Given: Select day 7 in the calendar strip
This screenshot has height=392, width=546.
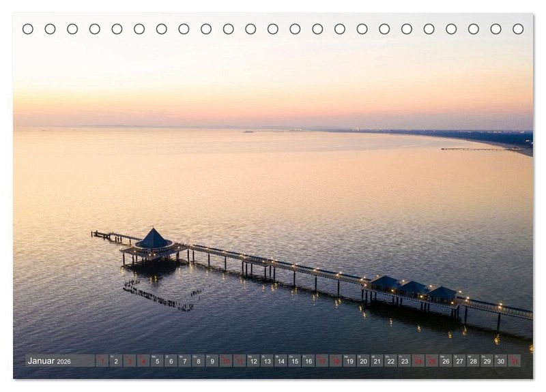Looking at the screenshot, I should tap(184, 361).
